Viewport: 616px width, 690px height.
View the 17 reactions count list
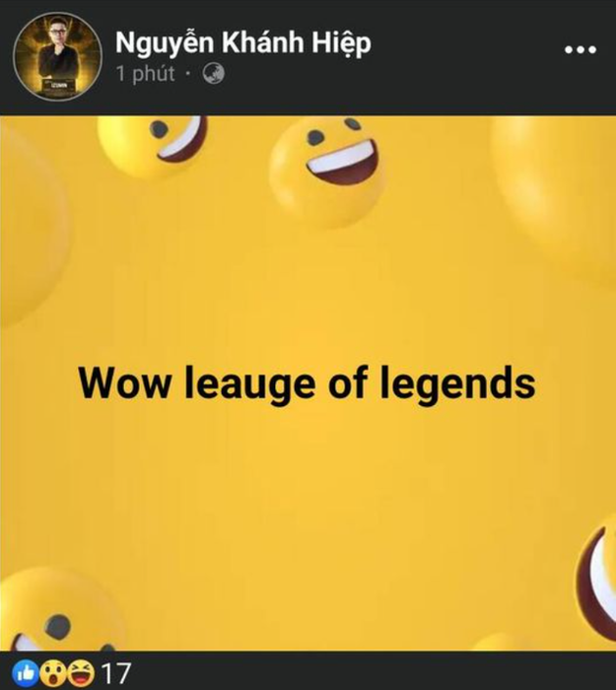click(x=116, y=673)
